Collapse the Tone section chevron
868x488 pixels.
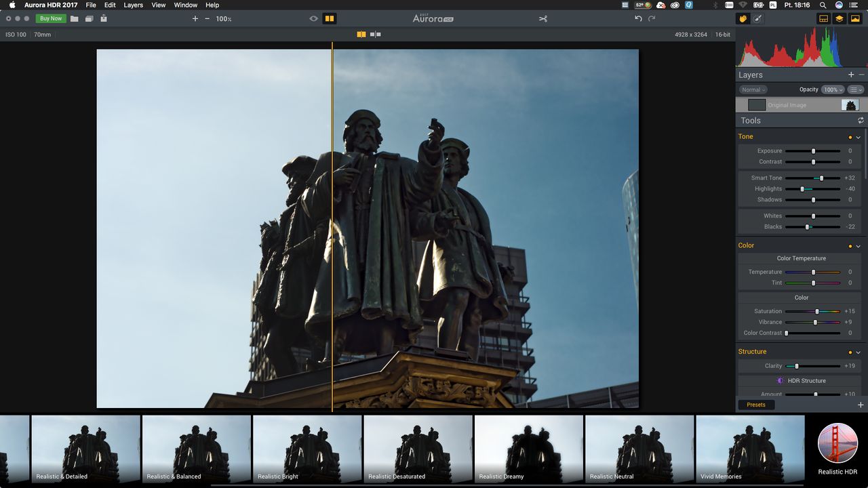coord(859,137)
